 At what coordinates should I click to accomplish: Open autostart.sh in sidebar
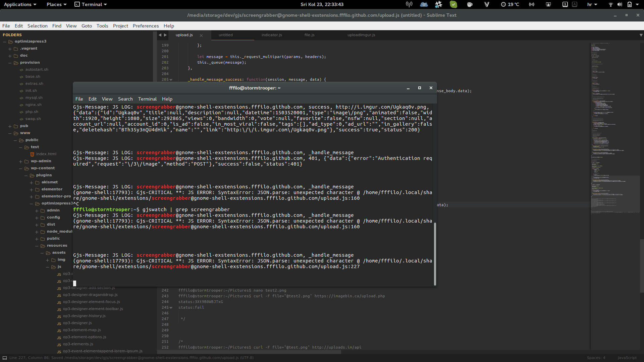37,69
